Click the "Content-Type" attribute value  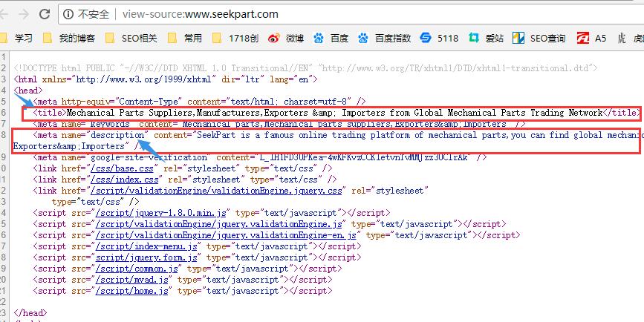[x=149, y=102]
